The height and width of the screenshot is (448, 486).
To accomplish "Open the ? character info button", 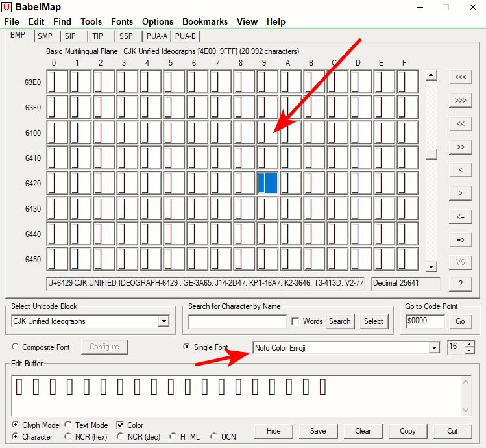I will 460,284.
